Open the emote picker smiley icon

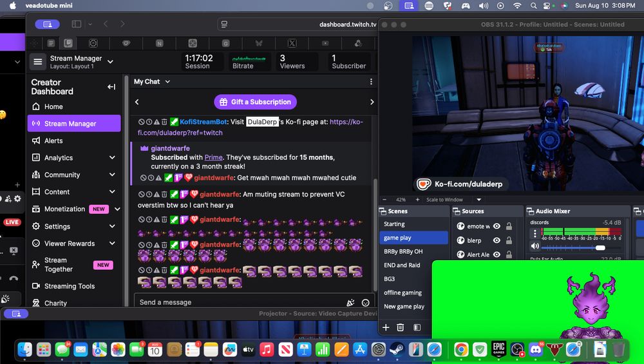(x=365, y=303)
